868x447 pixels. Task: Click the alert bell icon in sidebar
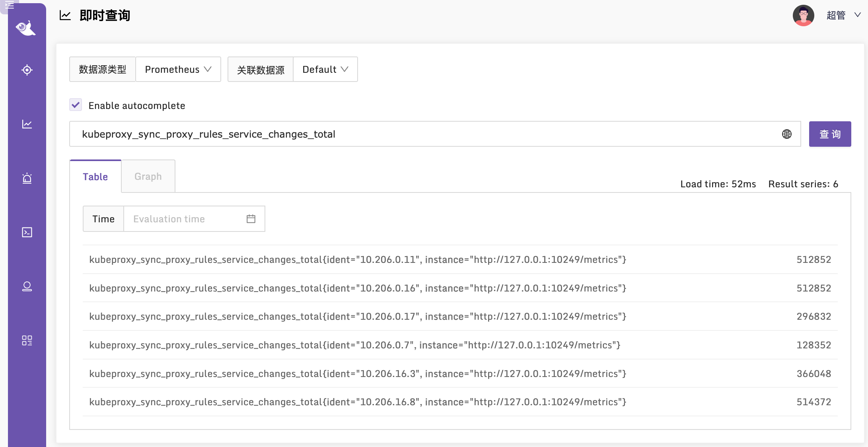tap(26, 177)
